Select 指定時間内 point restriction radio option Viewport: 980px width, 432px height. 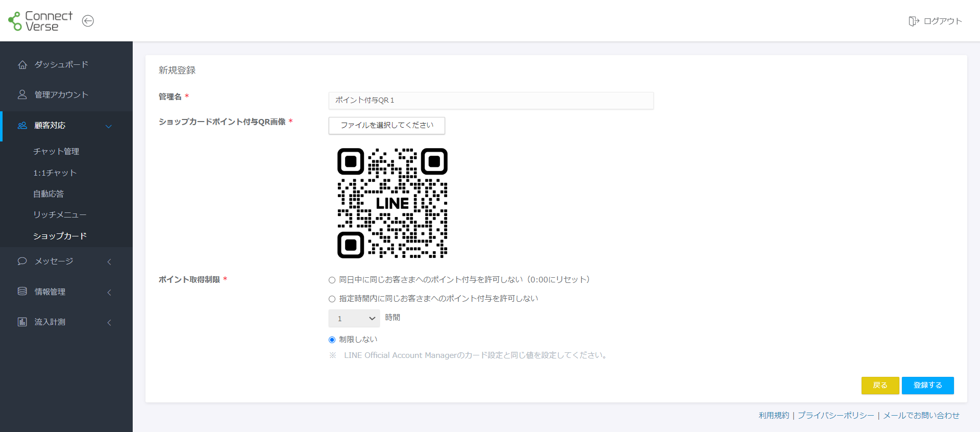click(x=332, y=299)
